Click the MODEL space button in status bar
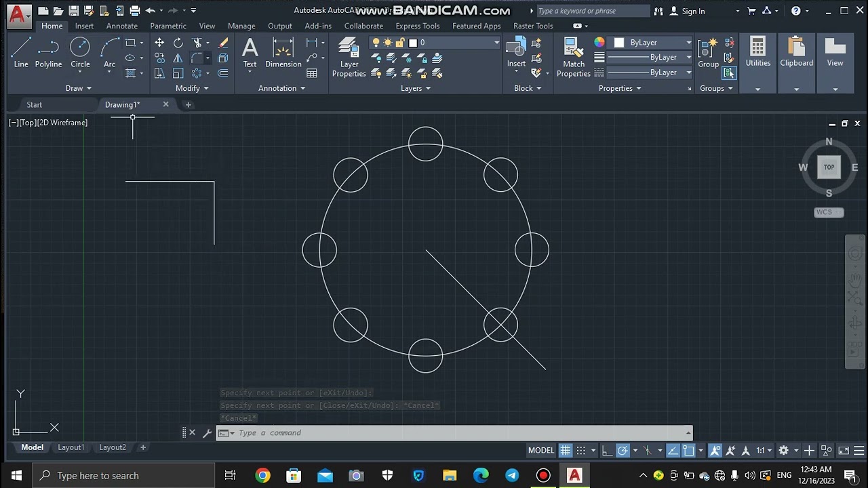 click(x=541, y=450)
